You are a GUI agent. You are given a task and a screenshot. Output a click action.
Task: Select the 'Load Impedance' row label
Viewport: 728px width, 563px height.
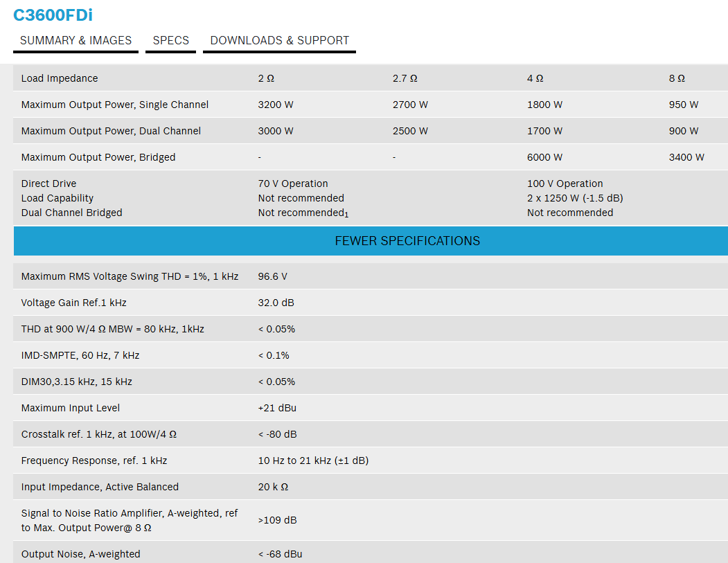pyautogui.click(x=60, y=78)
